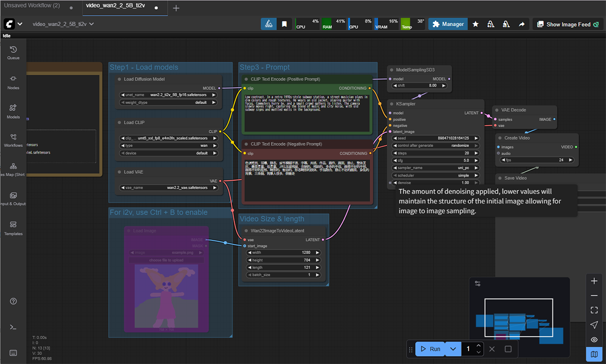Screen dimensions: 606x364
Task: Click the fit view icon
Action: (x=594, y=310)
